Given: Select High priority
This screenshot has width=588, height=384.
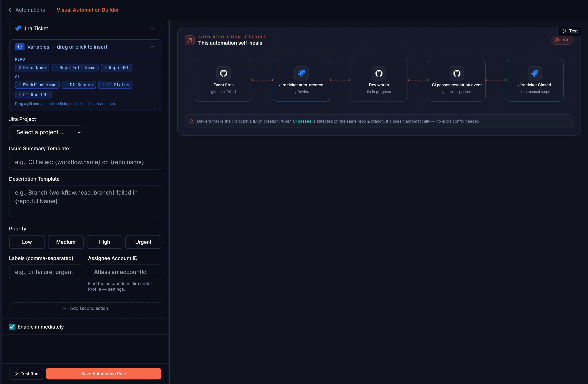Looking at the screenshot, I should [104, 242].
